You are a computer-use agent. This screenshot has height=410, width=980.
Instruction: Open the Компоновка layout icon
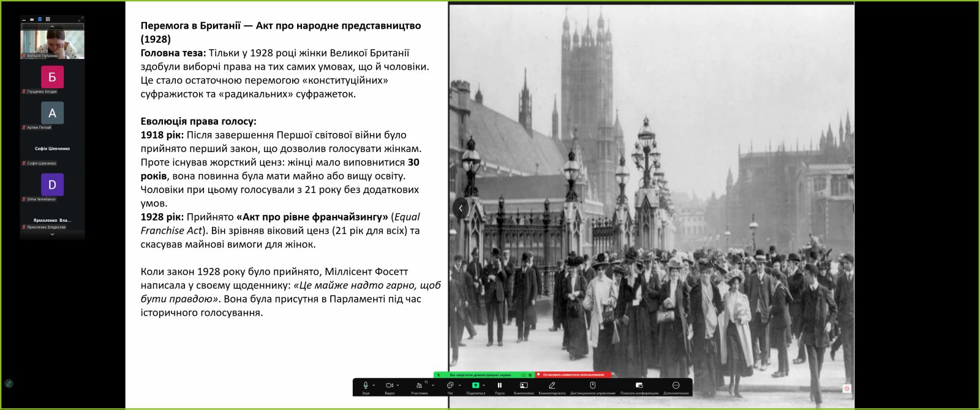[524, 386]
